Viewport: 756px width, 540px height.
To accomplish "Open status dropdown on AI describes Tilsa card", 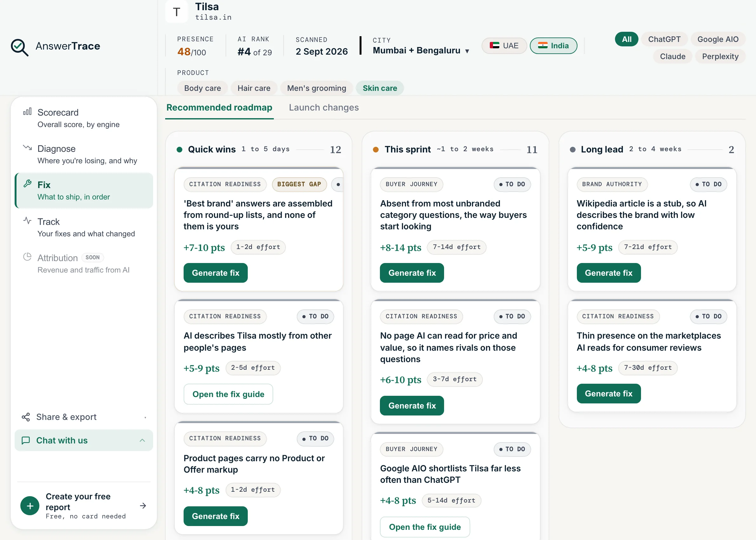I will [315, 317].
